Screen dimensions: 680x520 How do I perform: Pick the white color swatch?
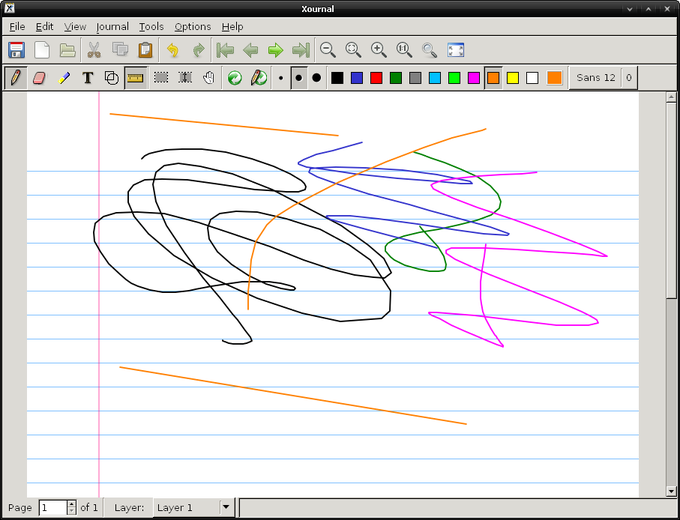point(532,78)
